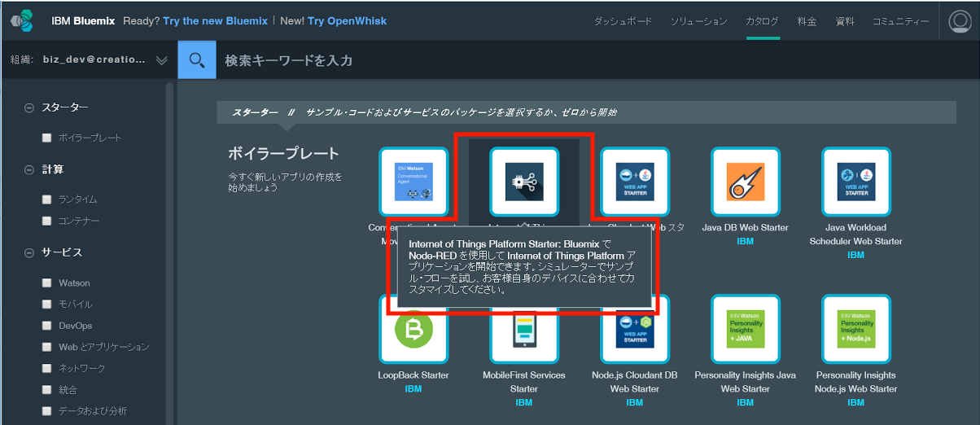Viewport: 980px width, 425px height.
Task: Open the Conversational Agent starter tile
Action: [x=413, y=182]
